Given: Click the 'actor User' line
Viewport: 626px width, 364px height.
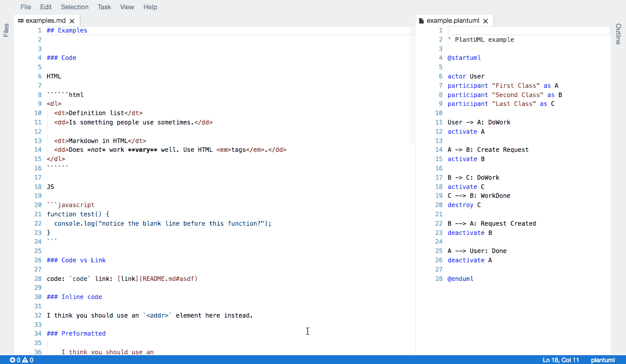Looking at the screenshot, I should click(x=466, y=76).
